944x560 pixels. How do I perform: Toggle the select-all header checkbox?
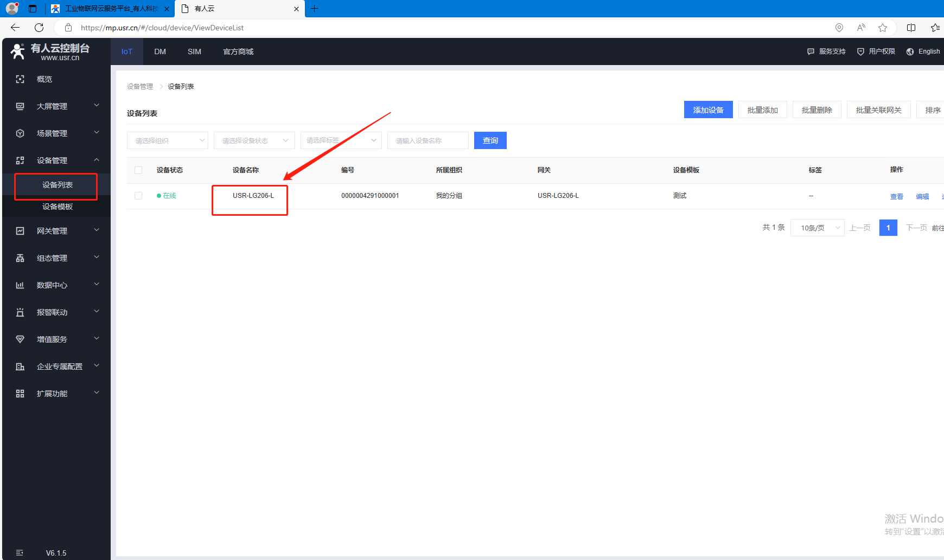click(x=138, y=170)
